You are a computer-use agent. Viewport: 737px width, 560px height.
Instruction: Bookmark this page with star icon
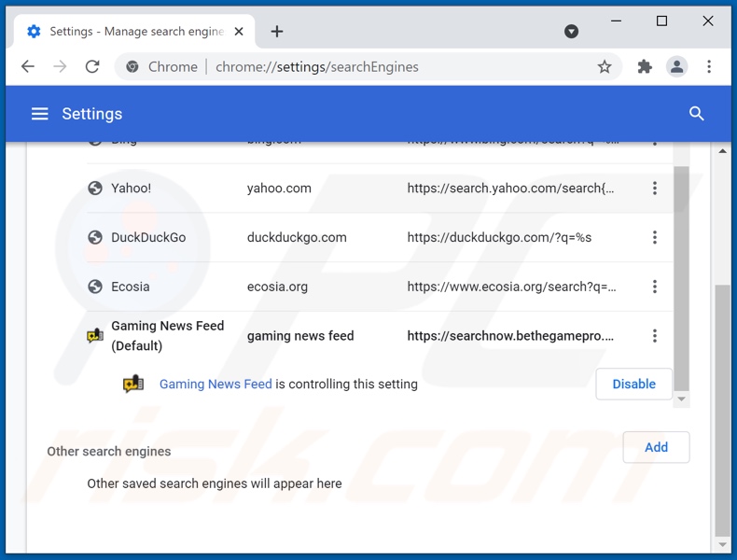(x=605, y=67)
